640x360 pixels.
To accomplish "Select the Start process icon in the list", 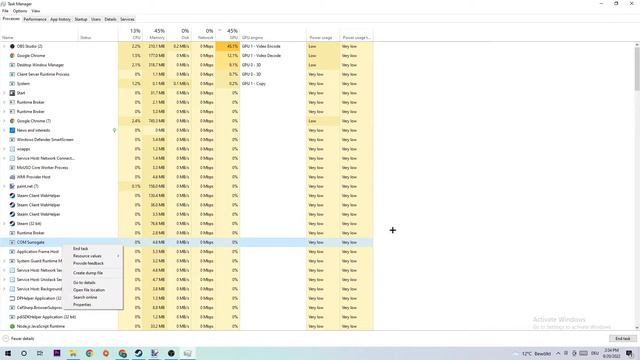I will point(12,93).
